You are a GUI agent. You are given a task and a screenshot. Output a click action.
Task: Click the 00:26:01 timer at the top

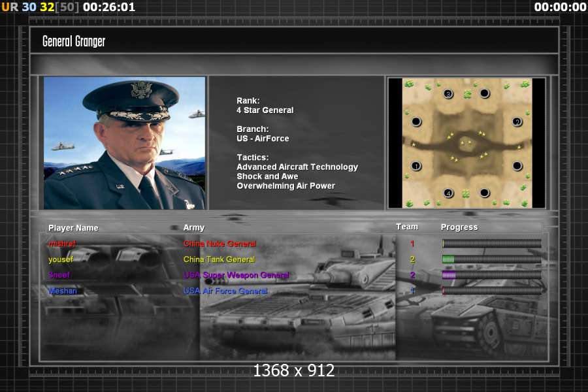[109, 7]
